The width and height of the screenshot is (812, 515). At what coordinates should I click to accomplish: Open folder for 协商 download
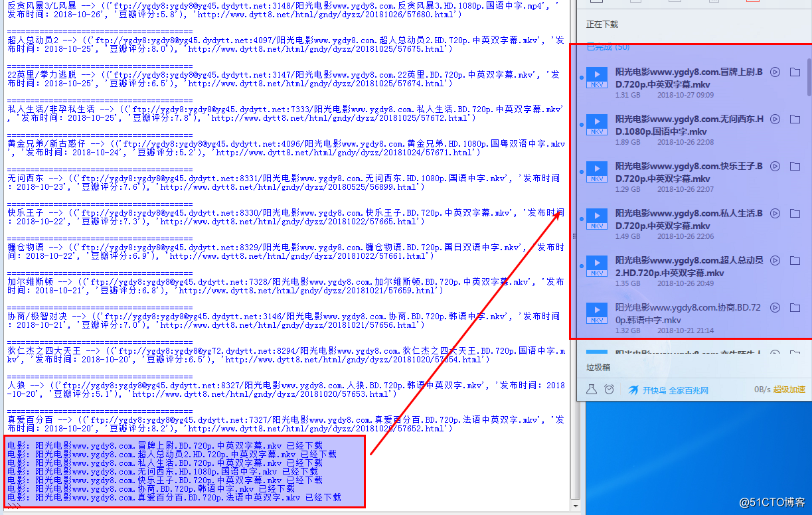pyautogui.click(x=795, y=308)
